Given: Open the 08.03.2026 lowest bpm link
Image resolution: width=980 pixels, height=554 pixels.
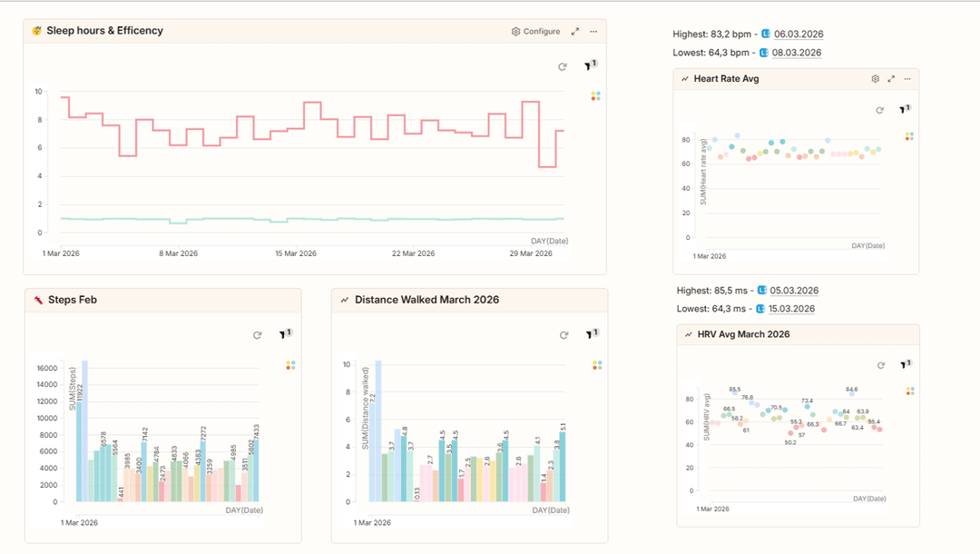Looking at the screenshot, I should pos(797,53).
